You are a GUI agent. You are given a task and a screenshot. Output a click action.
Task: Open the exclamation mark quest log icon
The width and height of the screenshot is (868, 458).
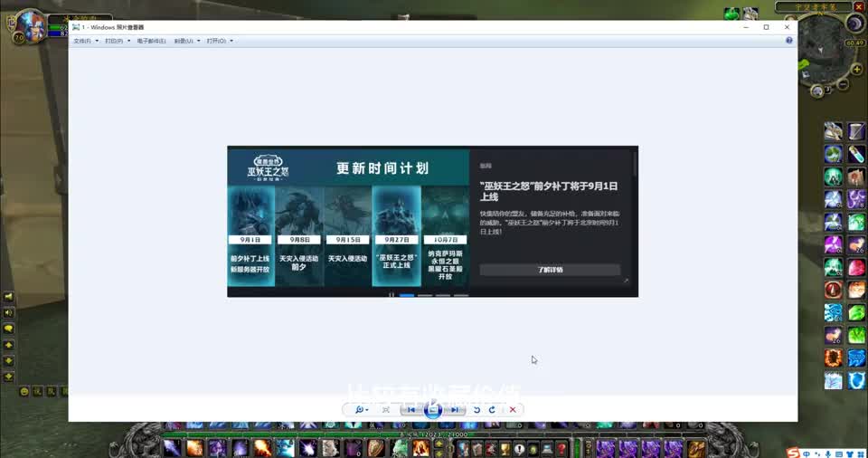click(519, 448)
